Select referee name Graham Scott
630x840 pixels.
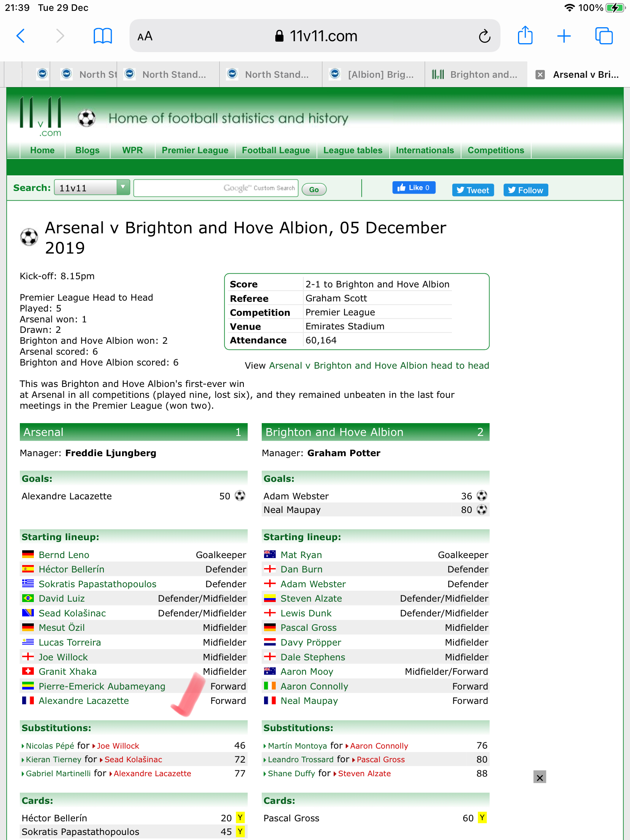tap(336, 298)
